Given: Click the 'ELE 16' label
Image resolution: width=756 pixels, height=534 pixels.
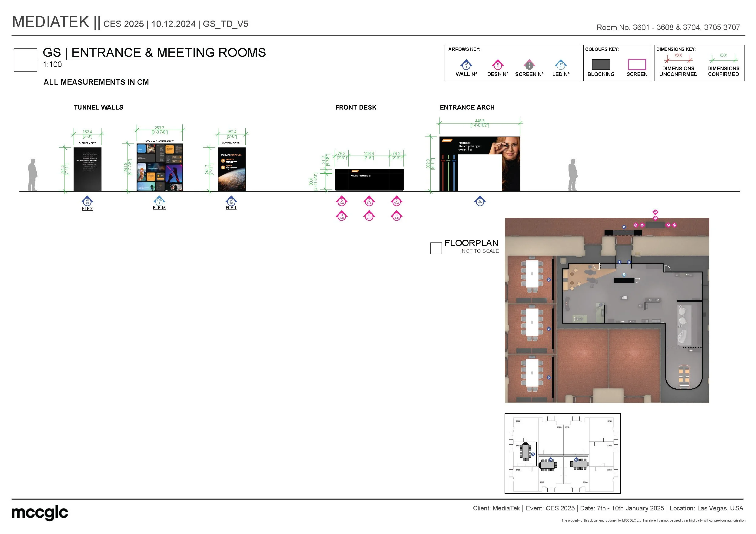Looking at the screenshot, I should pyautogui.click(x=159, y=208).
